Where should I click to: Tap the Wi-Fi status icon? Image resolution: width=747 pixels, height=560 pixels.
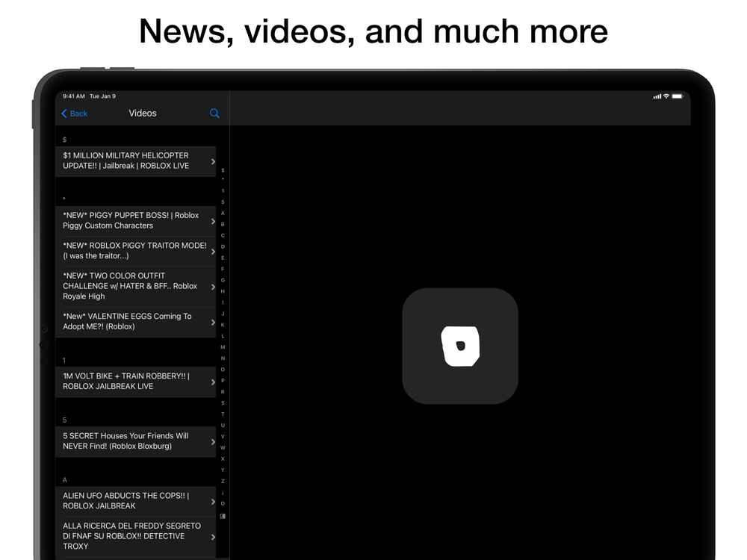tap(666, 96)
